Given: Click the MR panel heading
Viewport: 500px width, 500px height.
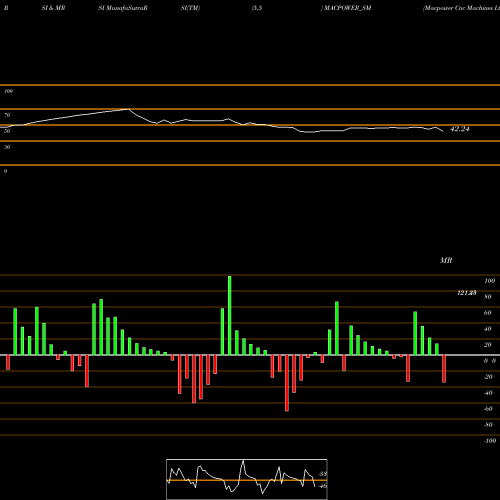Looking at the screenshot, I should pos(446,260).
